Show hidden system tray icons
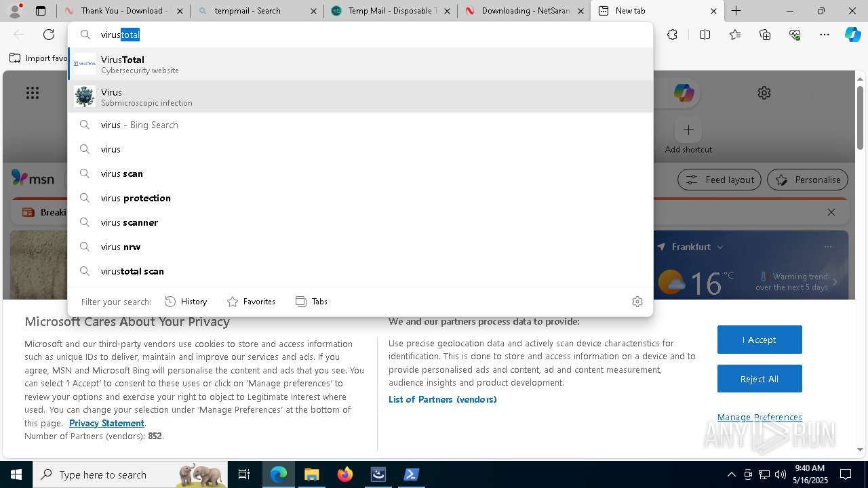The height and width of the screenshot is (488, 868). tap(731, 474)
